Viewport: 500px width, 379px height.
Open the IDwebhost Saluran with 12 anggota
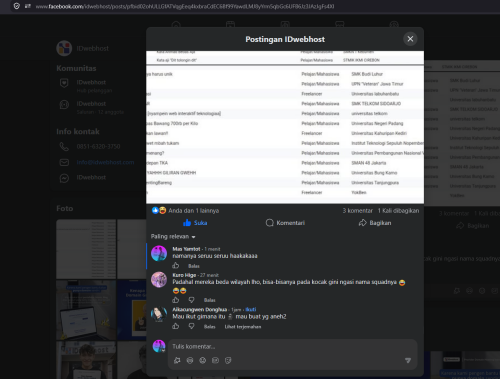(100, 107)
